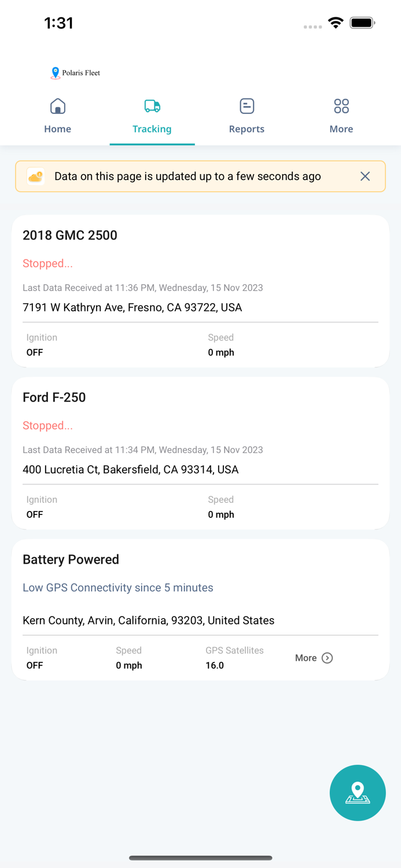Tap Bakersfield address on Ford card

(x=131, y=469)
